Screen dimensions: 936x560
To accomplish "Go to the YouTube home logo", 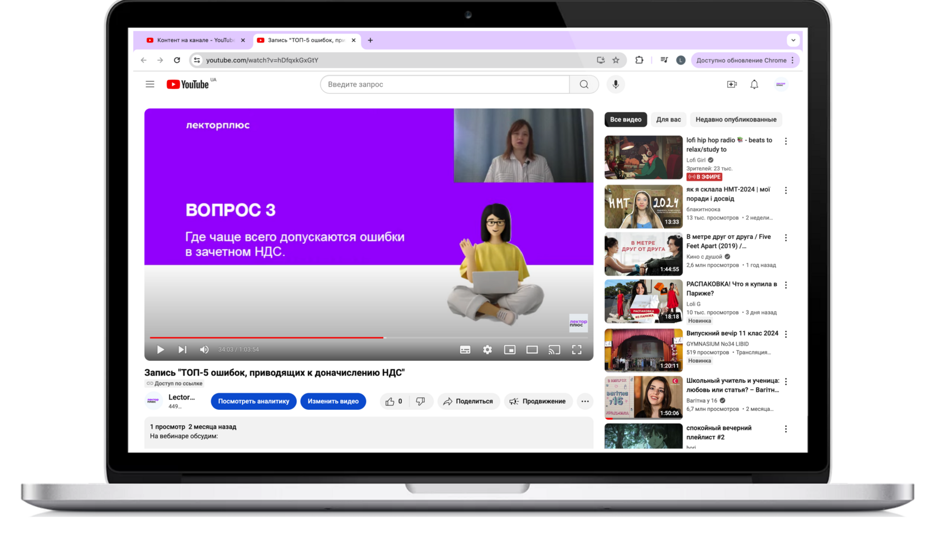I will [x=188, y=85].
